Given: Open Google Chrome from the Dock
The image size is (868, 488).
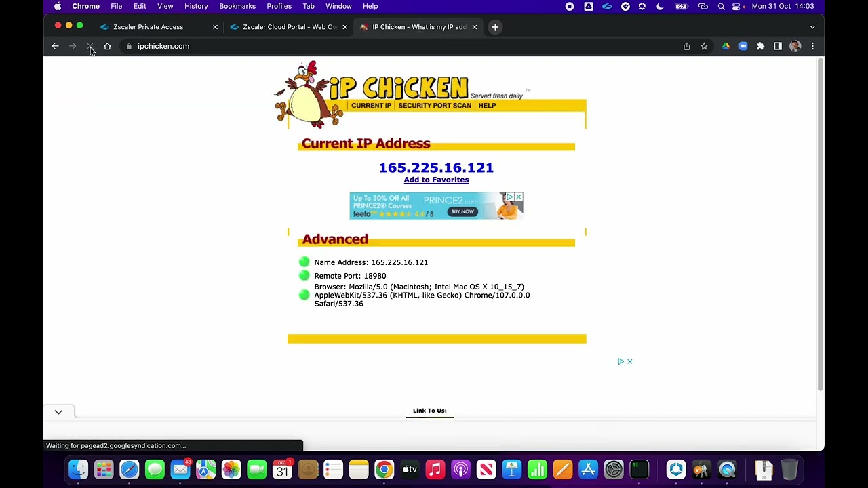Looking at the screenshot, I should tap(384, 469).
